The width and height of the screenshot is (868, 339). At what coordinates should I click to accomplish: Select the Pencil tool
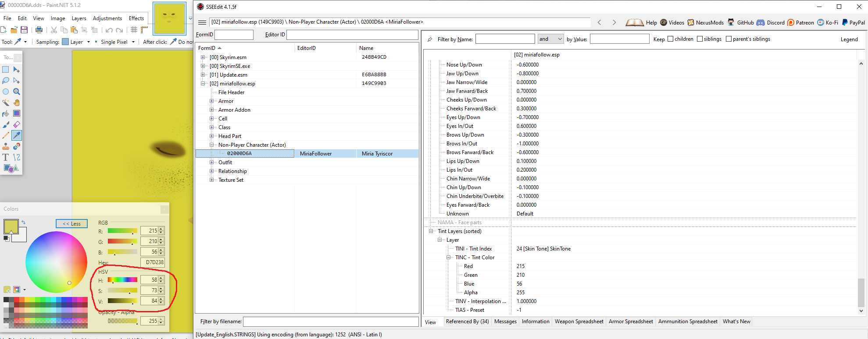(x=6, y=135)
